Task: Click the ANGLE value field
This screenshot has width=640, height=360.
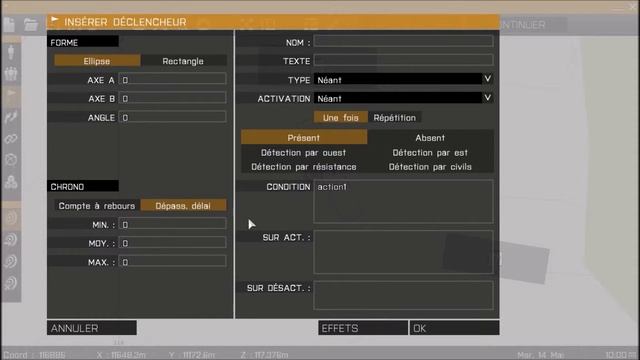Action: [172, 117]
